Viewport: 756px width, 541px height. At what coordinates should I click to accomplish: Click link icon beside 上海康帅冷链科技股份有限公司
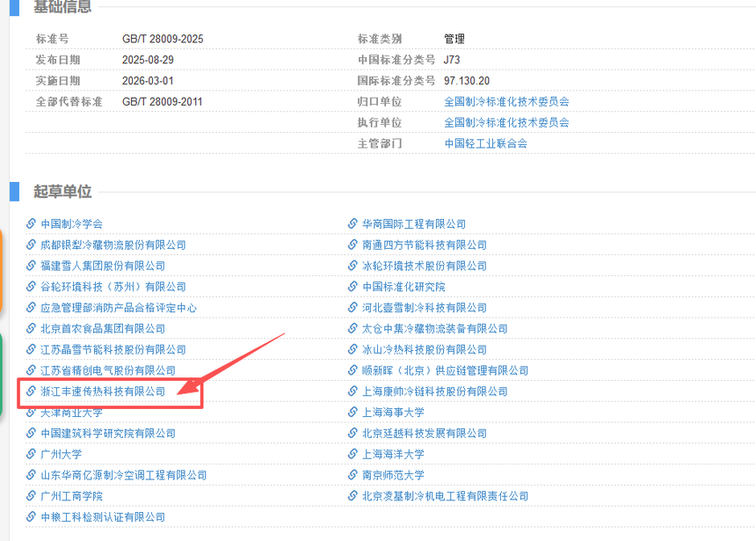click(x=353, y=391)
